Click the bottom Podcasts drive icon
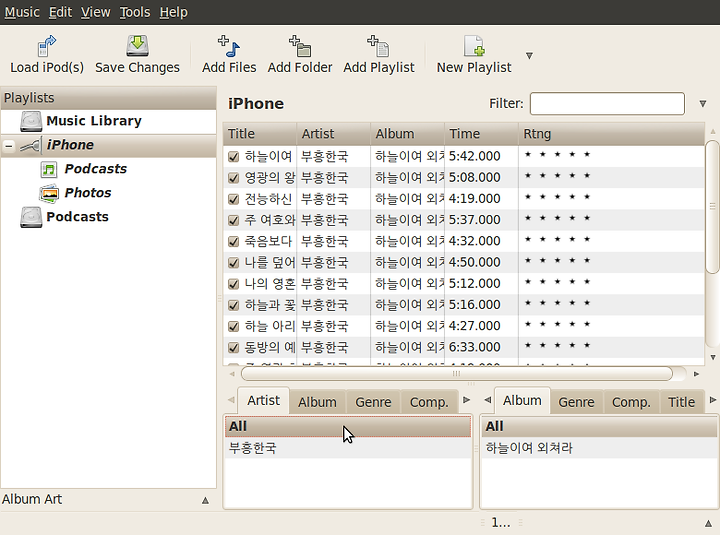Screen dimensions: 720x535 tap(31, 217)
